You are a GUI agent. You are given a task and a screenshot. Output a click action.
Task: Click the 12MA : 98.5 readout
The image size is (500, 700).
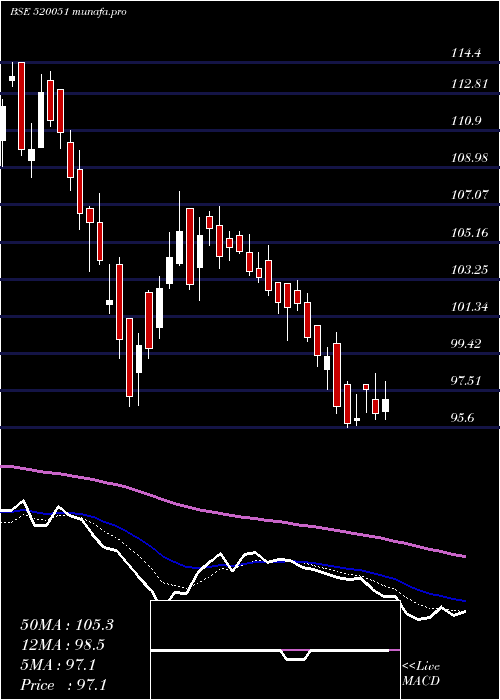[64, 645]
